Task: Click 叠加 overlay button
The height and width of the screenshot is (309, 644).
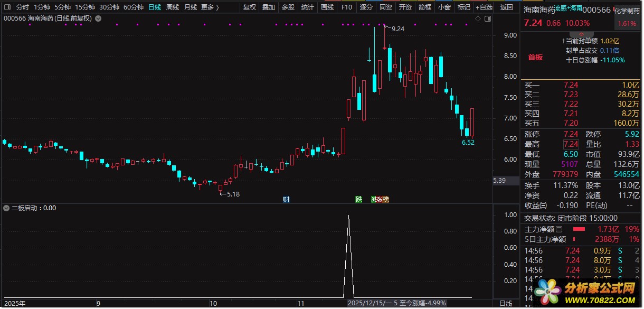Action: coord(268,7)
